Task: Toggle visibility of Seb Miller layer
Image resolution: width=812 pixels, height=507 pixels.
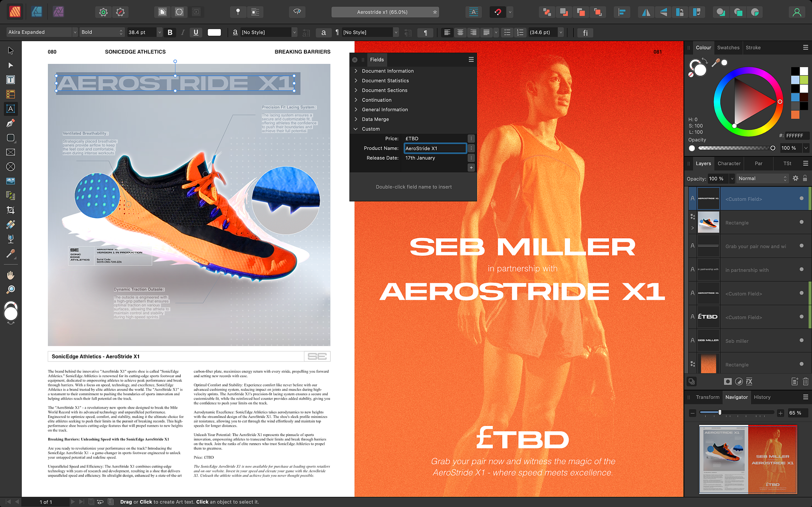Action: click(802, 341)
